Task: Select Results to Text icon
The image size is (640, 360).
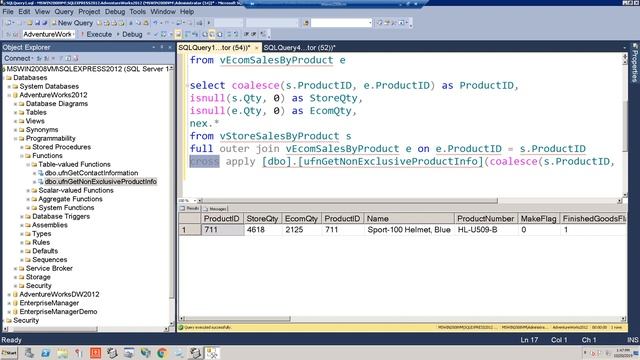Action: coord(205,34)
